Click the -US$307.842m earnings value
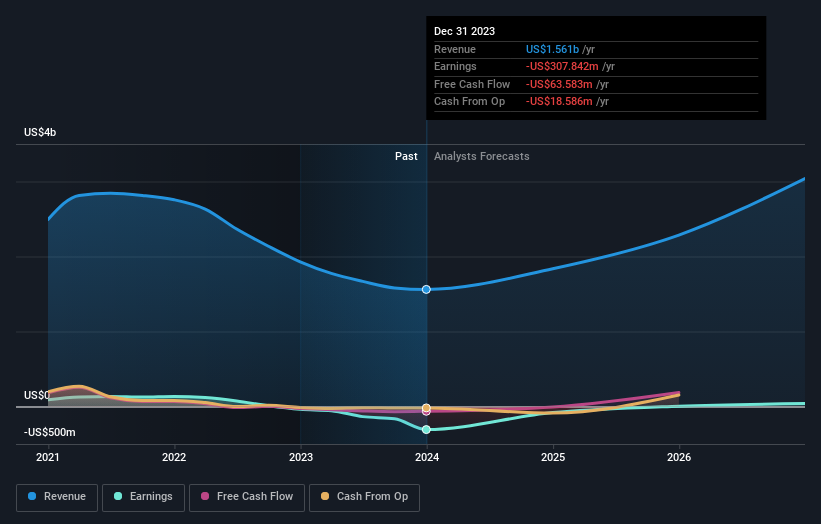 coord(562,66)
